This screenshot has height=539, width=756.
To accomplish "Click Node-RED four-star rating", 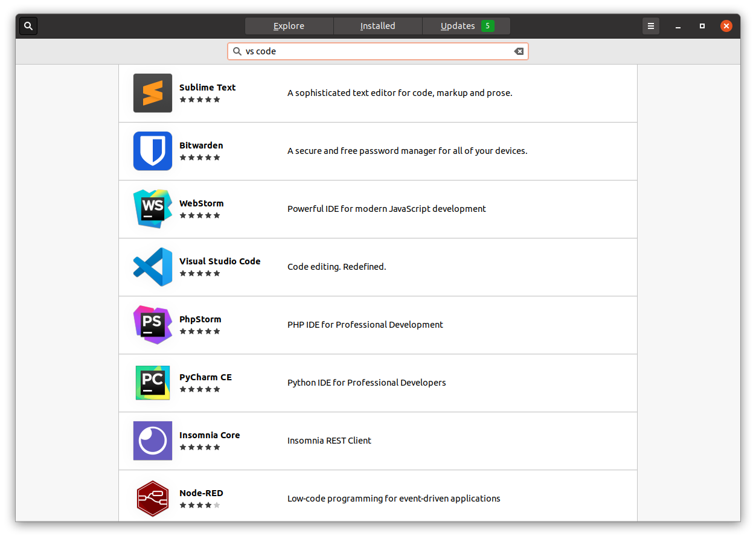I will coord(200,505).
